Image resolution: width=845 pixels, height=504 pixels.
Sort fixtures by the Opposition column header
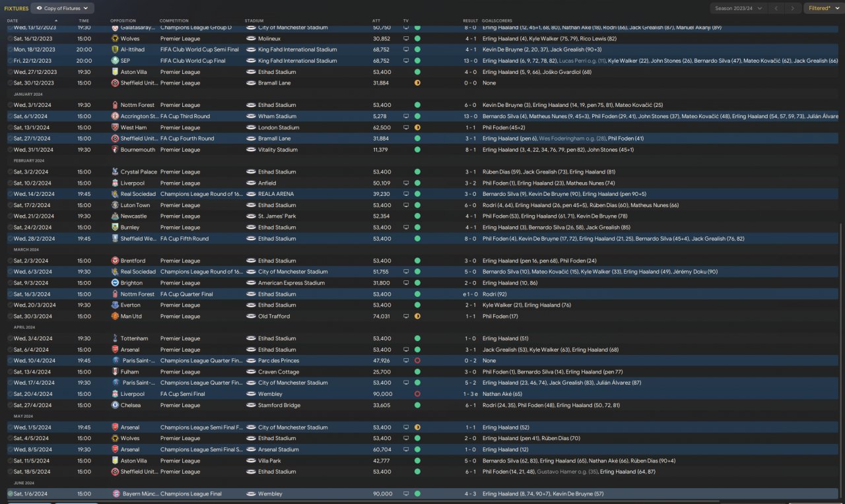tap(123, 20)
